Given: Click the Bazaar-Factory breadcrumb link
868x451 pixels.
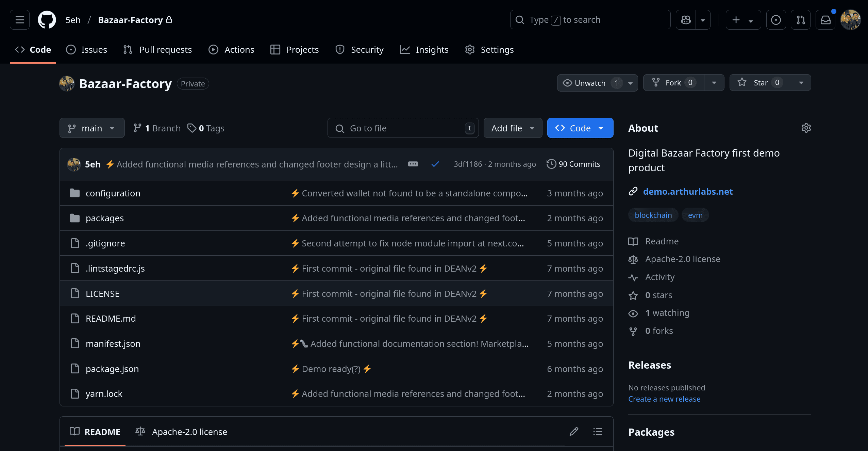Looking at the screenshot, I should point(131,20).
